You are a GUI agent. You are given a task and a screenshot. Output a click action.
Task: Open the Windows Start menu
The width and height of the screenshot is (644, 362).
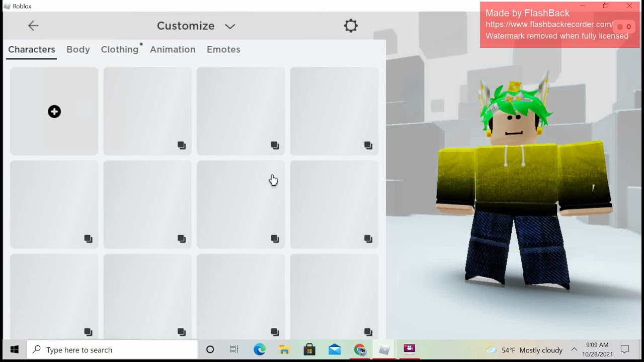click(14, 349)
